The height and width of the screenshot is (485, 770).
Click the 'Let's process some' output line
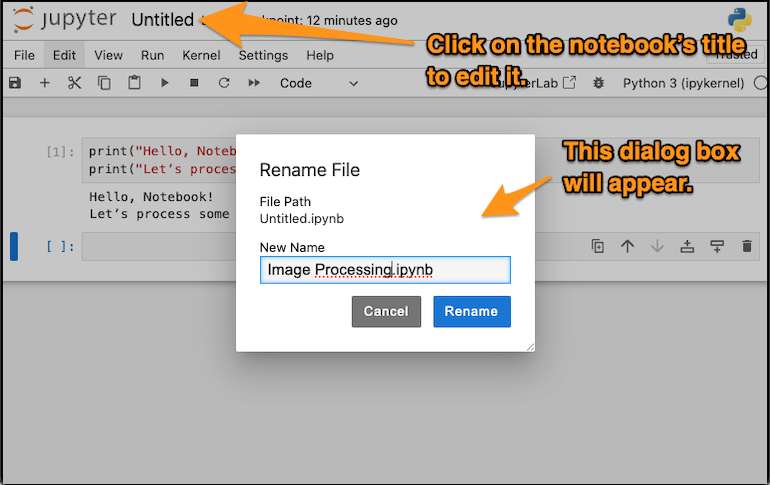(159, 214)
